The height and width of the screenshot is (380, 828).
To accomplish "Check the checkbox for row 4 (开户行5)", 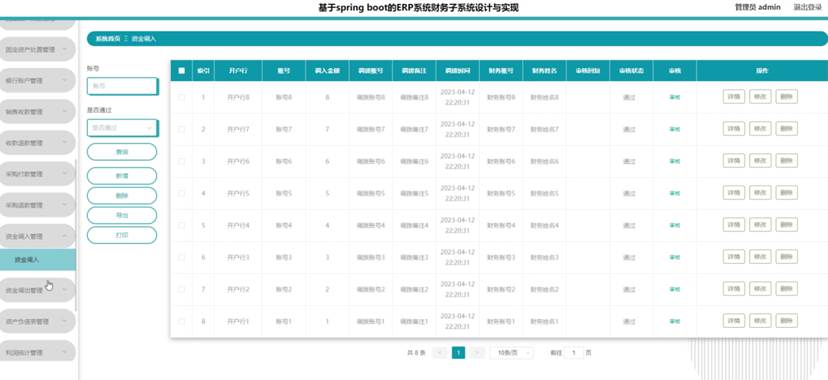I will pyautogui.click(x=182, y=194).
